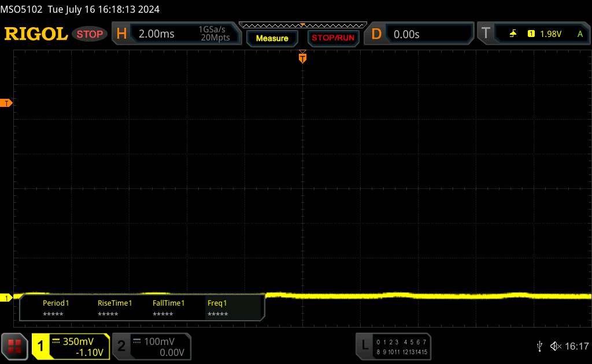Toggle the channel 2 button
The image size is (592, 364).
121,346
